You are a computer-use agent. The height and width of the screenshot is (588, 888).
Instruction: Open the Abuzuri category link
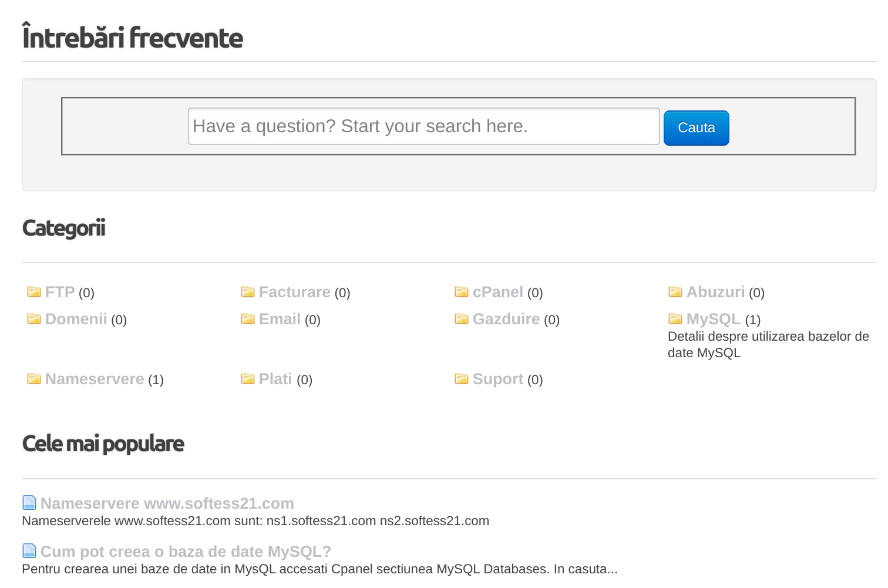(716, 292)
